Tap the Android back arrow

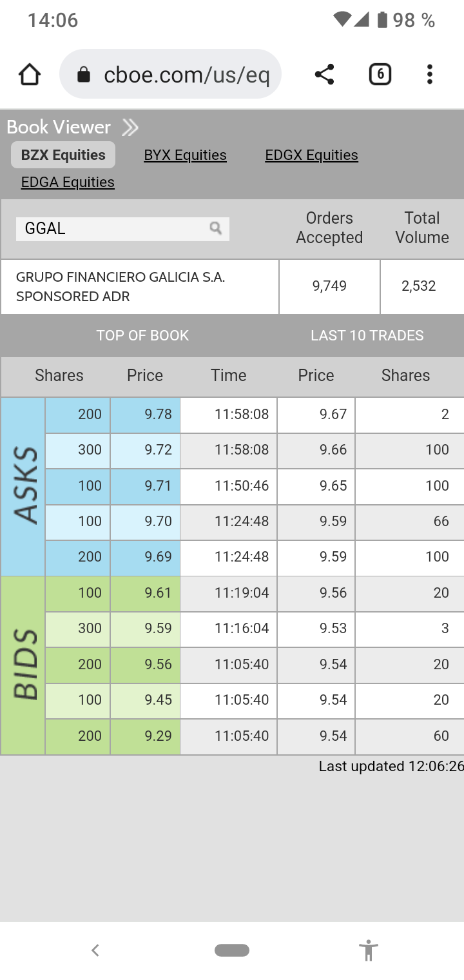click(95, 950)
